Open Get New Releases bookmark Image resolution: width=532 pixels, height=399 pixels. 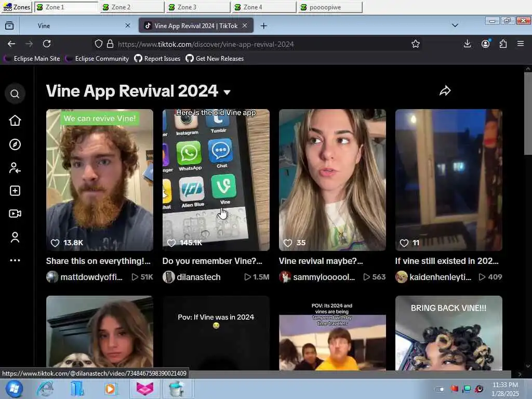point(215,59)
